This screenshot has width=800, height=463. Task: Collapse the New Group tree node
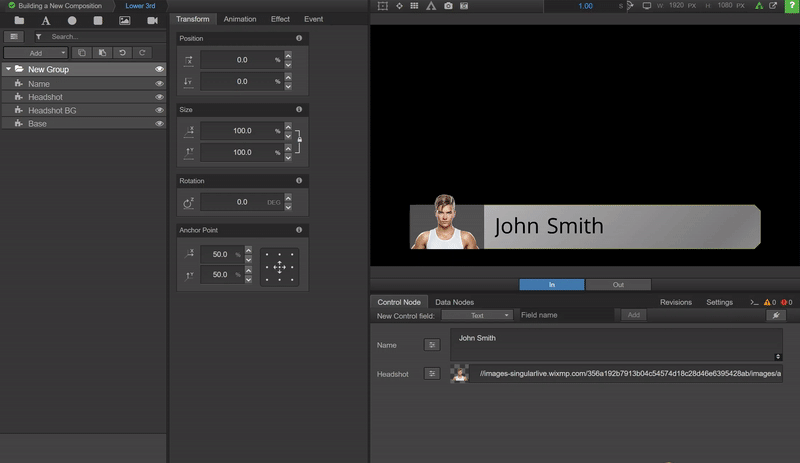(x=8, y=70)
